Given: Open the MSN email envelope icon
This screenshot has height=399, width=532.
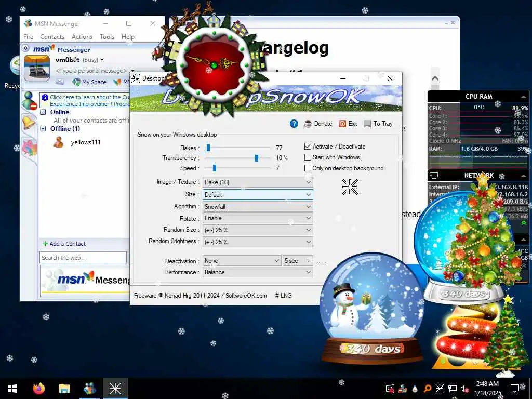Looking at the screenshot, I should [x=60, y=82].
